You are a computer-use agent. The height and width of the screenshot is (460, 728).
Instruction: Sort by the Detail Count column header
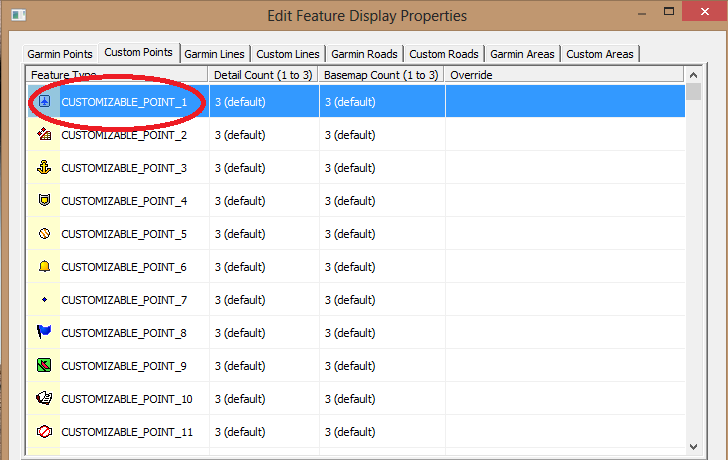coord(263,75)
